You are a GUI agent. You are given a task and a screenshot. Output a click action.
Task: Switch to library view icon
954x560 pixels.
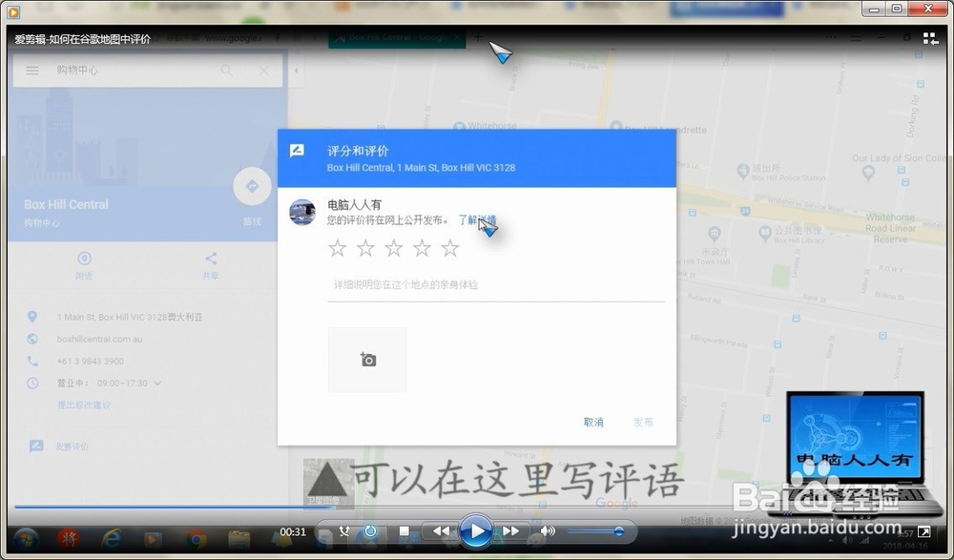tap(930, 38)
